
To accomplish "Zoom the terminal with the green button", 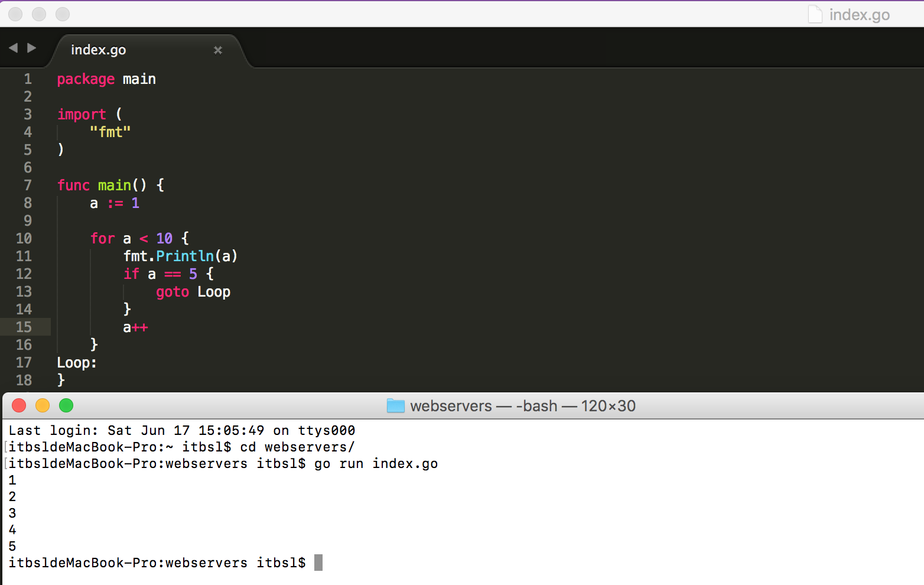I will point(66,405).
